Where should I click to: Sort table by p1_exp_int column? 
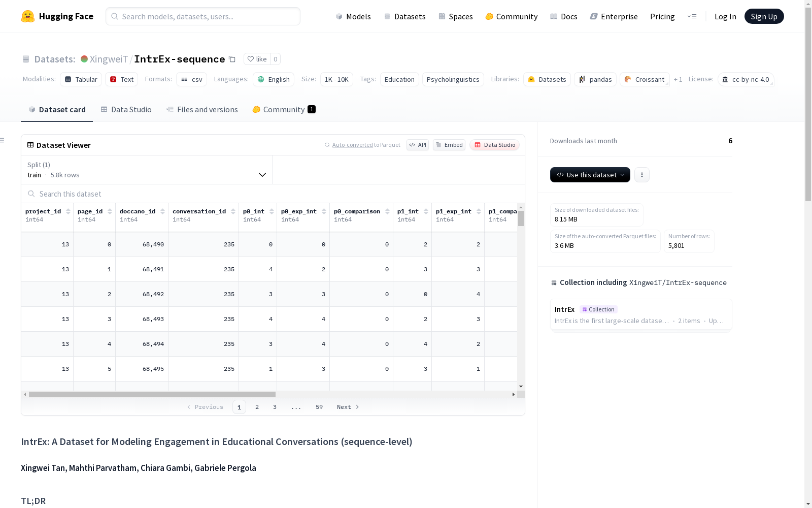point(479,211)
